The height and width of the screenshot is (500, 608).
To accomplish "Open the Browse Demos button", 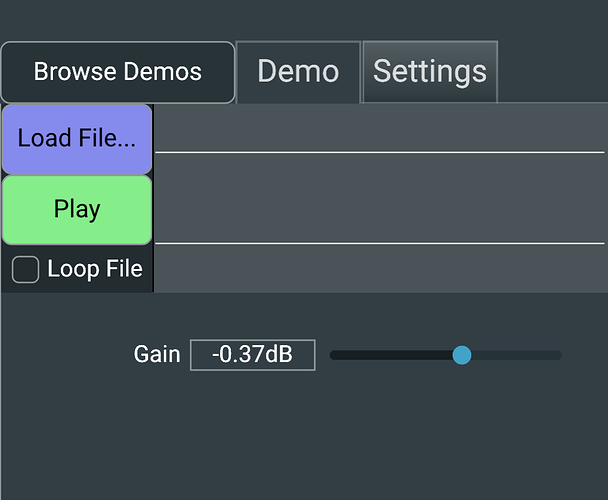I will [x=118, y=72].
